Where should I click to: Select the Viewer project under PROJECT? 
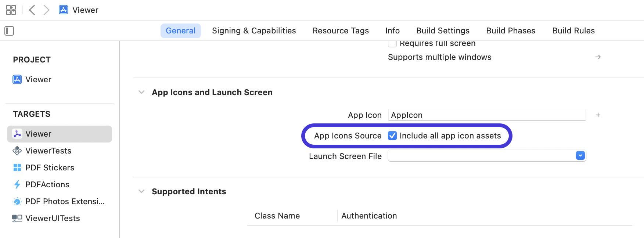point(38,79)
